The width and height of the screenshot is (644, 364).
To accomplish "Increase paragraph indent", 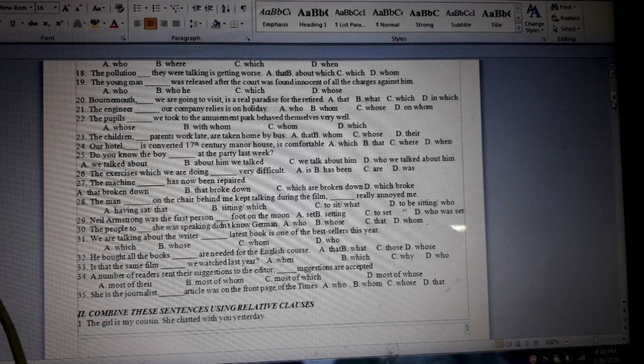I will [209, 8].
